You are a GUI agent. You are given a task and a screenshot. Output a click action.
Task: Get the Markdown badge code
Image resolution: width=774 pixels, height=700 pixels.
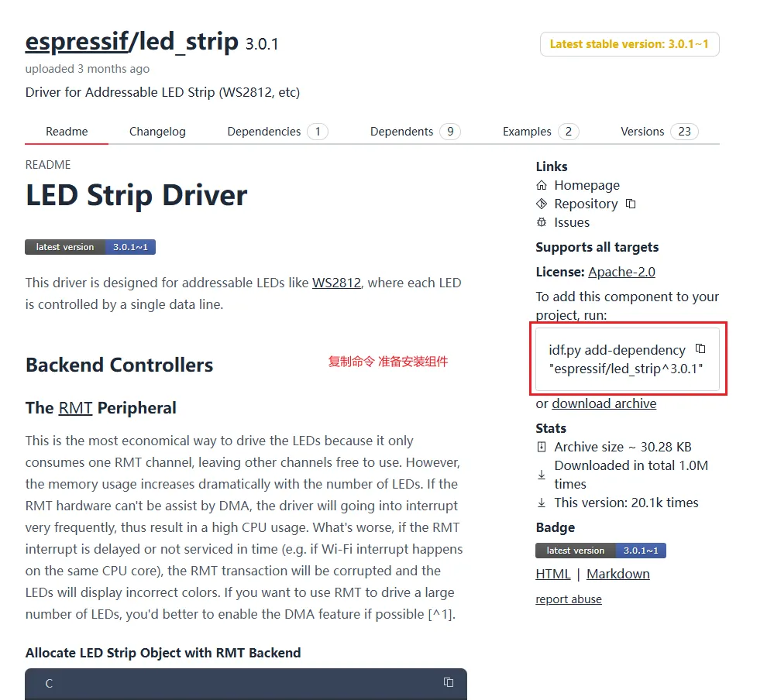(x=617, y=574)
